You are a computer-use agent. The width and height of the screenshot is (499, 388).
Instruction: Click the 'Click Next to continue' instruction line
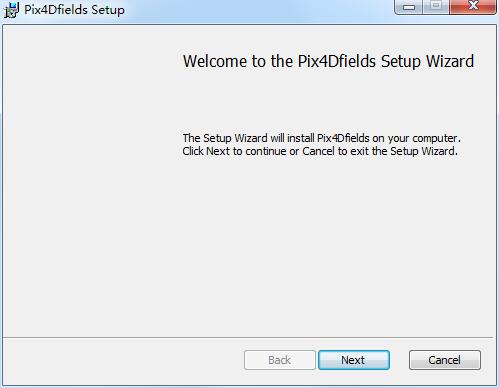pyautogui.click(x=320, y=151)
